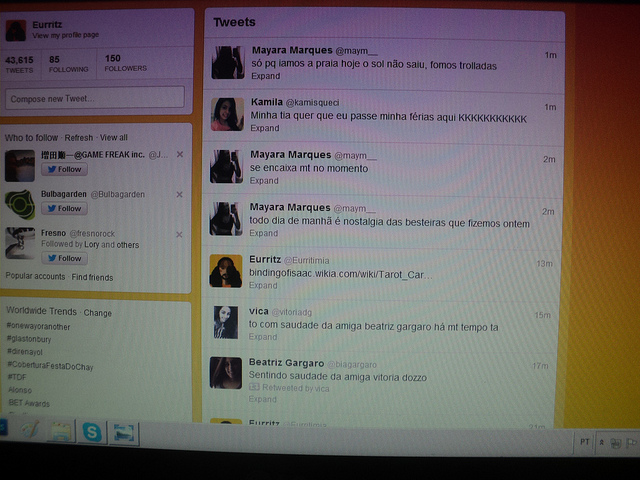Open Beatriz Gargaro's avatar

[226, 373]
